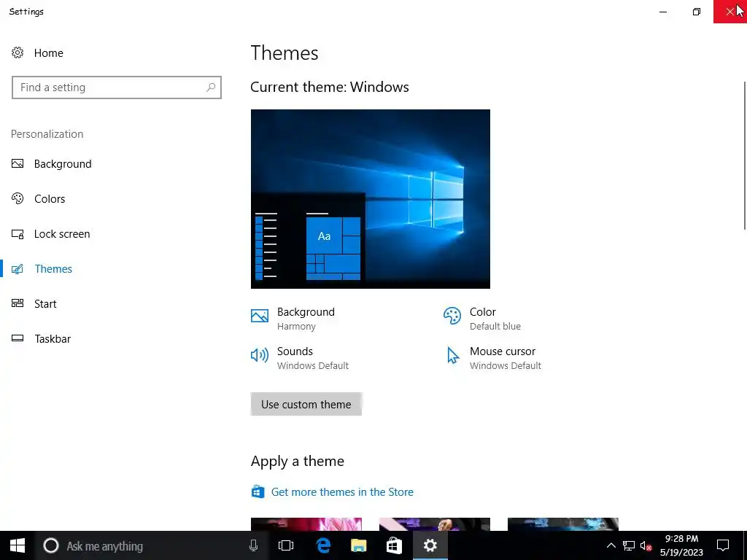Open Get more themes in the Store
747x560 pixels.
click(342, 492)
